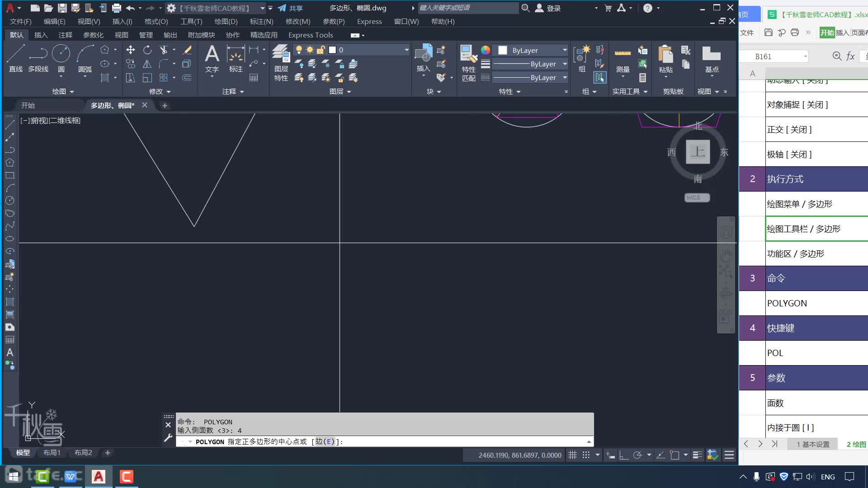Toggle ortho mode in the status bar

click(624, 455)
